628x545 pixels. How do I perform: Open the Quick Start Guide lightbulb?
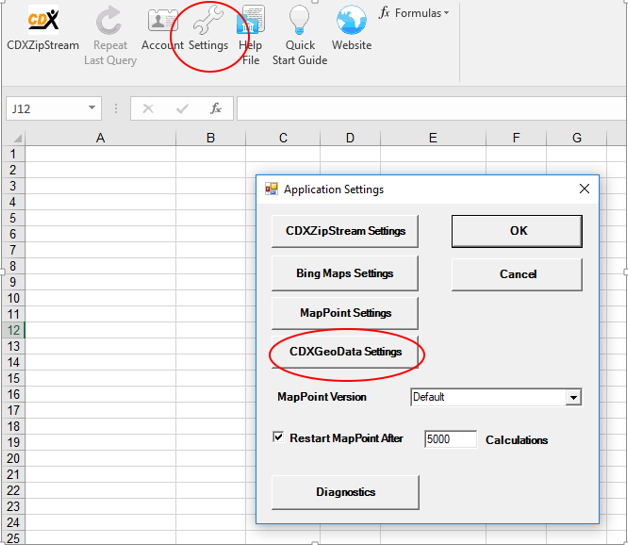300,19
